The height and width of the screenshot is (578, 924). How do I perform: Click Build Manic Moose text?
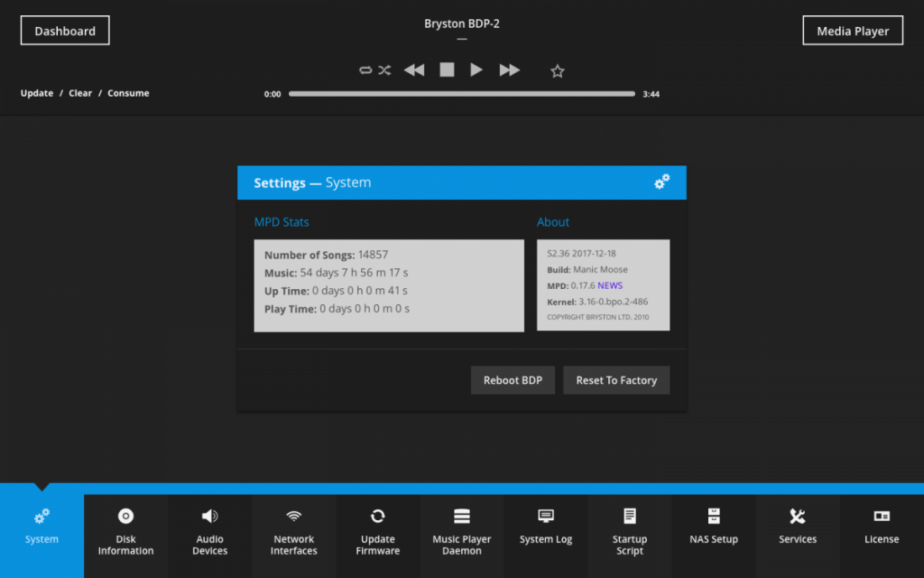(x=587, y=269)
